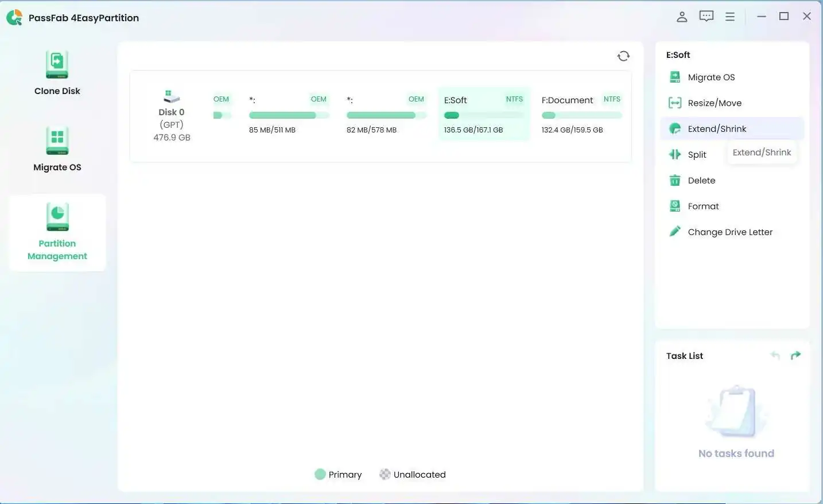Viewport: 823px width, 504px height.
Task: Open the user account icon
Action: pos(682,17)
